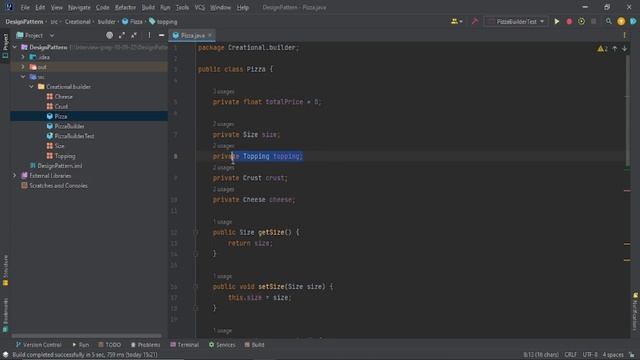Collapse the src folder
The image size is (640, 360).
click(x=23, y=77)
